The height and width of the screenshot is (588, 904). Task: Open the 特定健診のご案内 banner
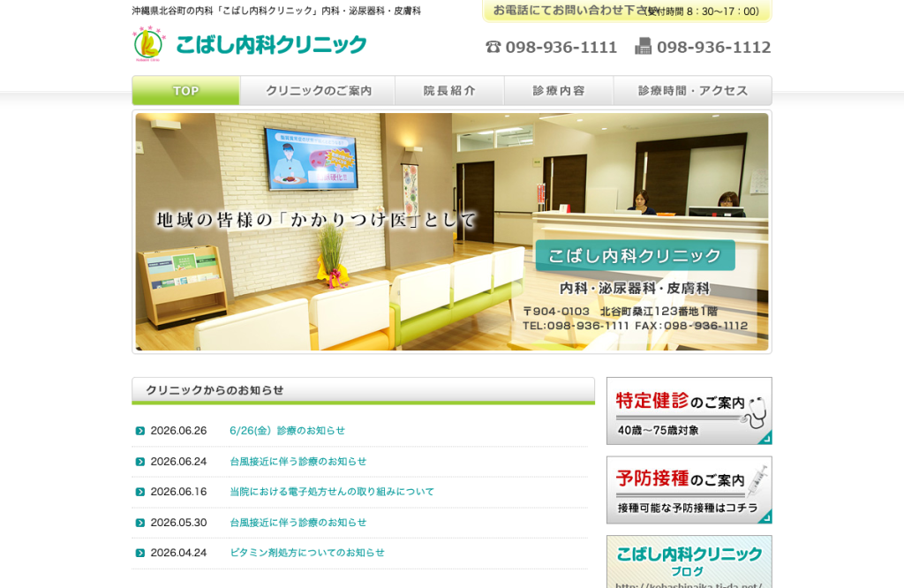pyautogui.click(x=689, y=411)
